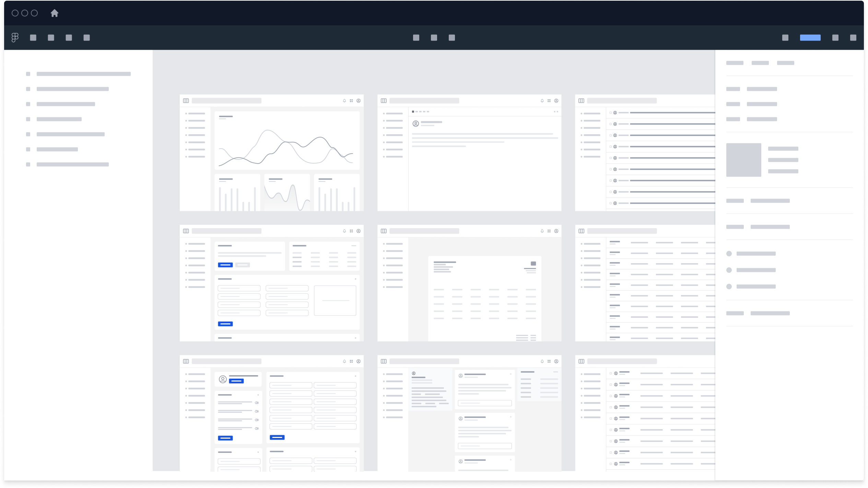The image size is (868, 488).
Task: Click the large gray fill swatch in the right panel
Action: click(x=743, y=160)
